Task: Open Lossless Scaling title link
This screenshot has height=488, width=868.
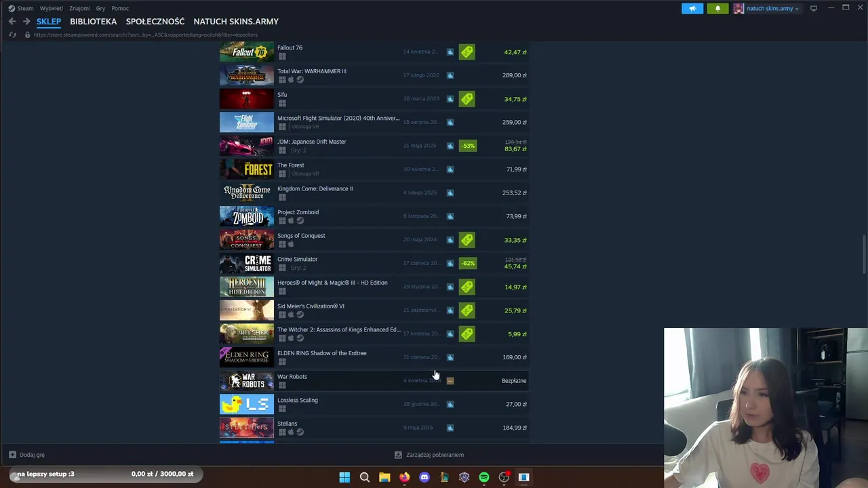Action: (298, 400)
